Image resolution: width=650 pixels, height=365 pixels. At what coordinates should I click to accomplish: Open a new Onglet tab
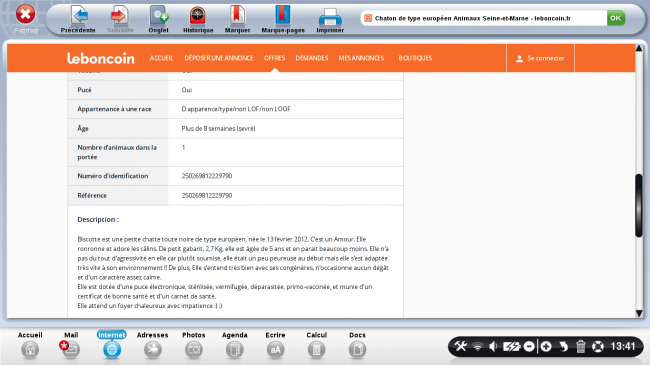[158, 19]
